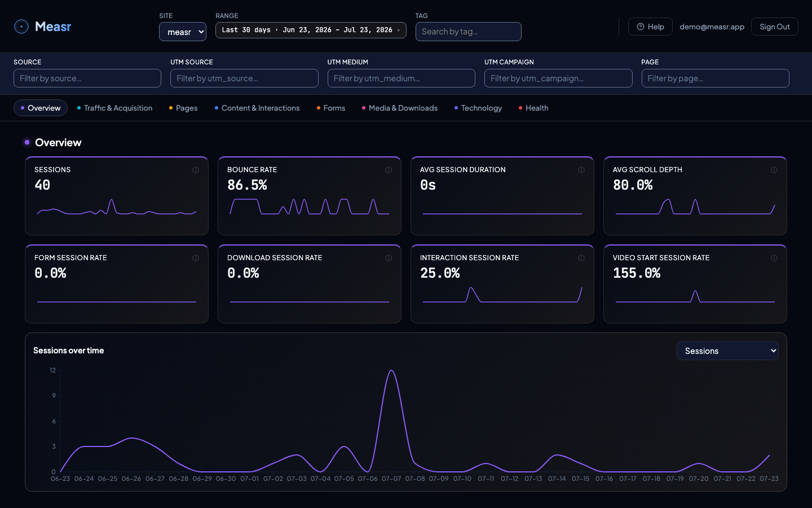Focus the Search by tag field
Image resolution: width=812 pixels, height=508 pixels.
click(469, 32)
